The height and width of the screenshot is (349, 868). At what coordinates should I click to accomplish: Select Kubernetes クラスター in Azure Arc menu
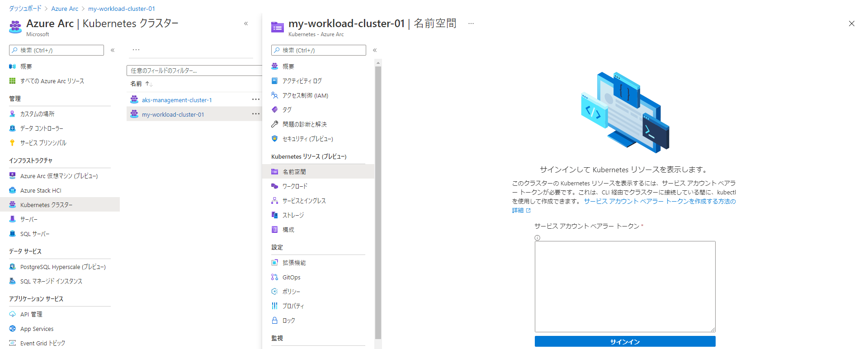(60, 205)
